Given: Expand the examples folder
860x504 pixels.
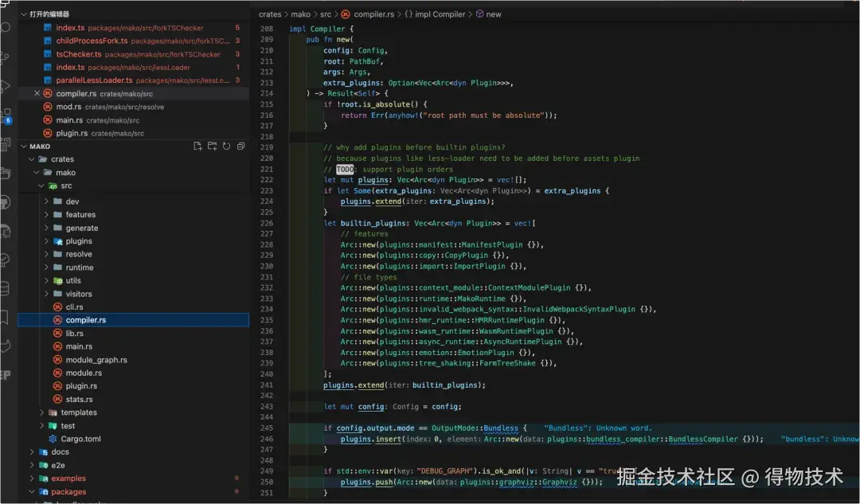Looking at the screenshot, I should [32, 479].
